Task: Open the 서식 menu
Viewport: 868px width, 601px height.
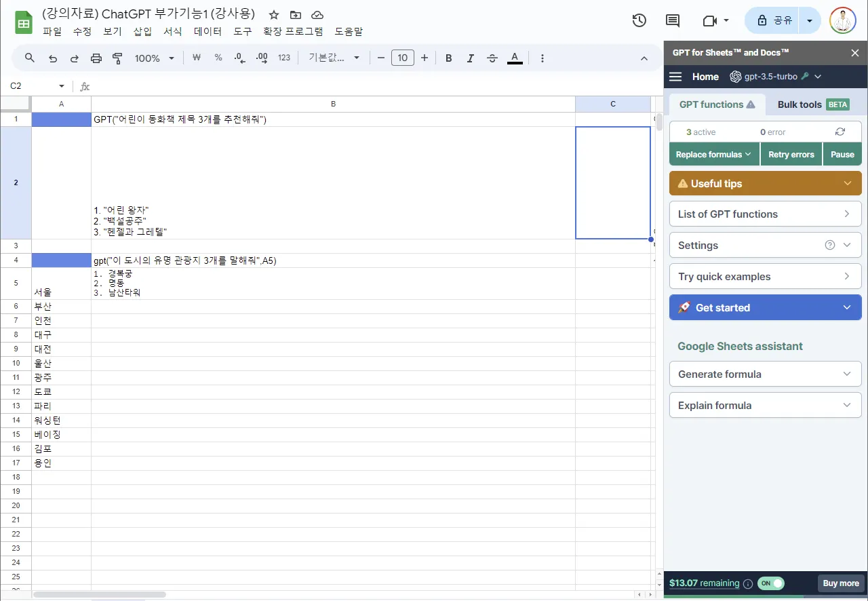Action: coord(173,31)
